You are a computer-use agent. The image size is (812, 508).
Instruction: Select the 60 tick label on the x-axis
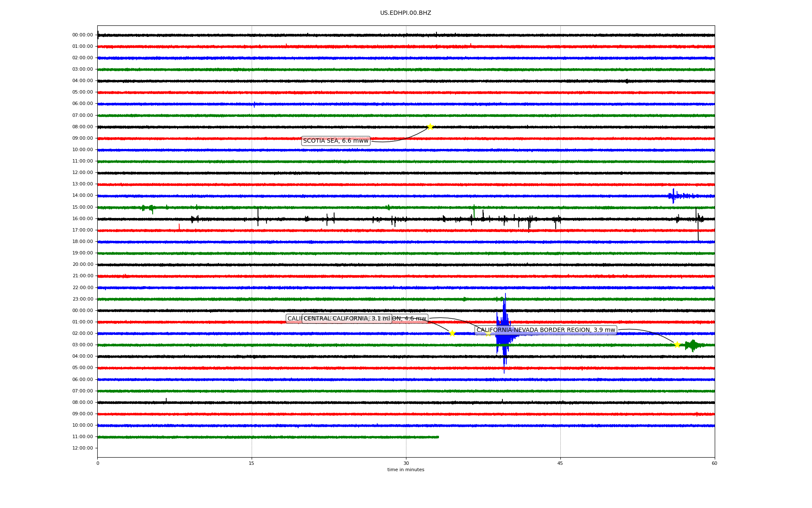[x=714, y=463]
